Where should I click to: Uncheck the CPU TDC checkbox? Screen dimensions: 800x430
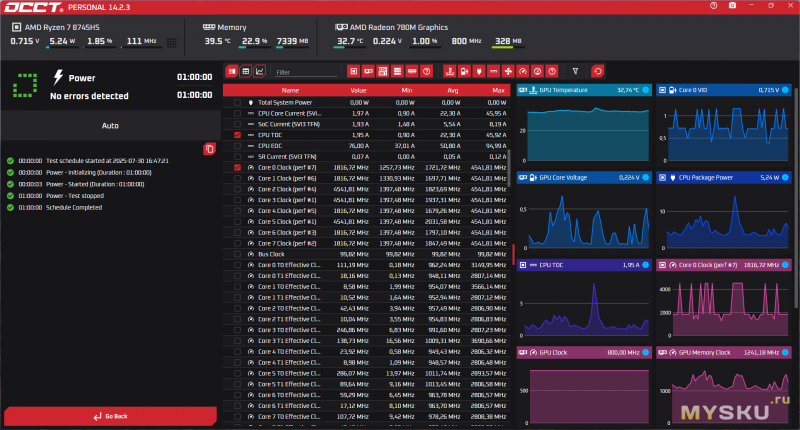pyautogui.click(x=237, y=135)
